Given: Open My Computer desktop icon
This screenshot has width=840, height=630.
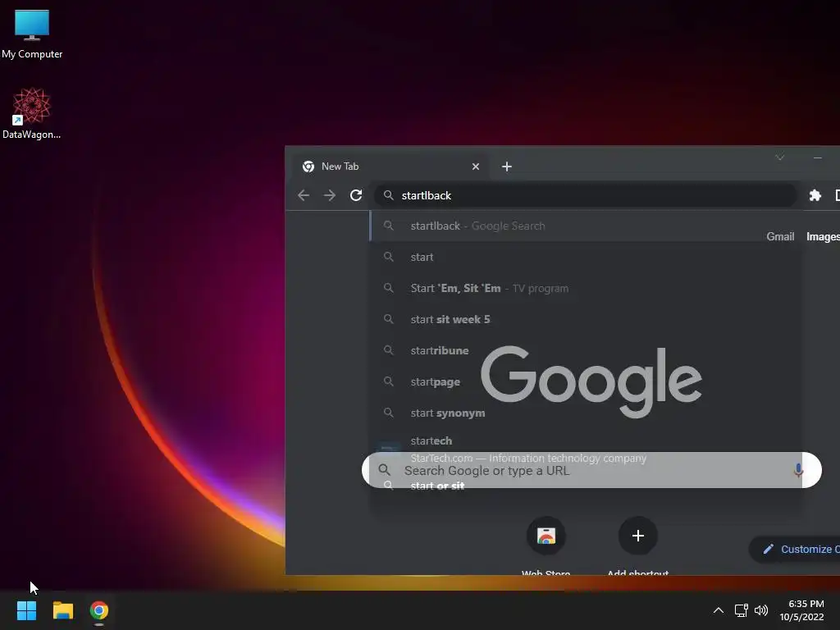Looking at the screenshot, I should click(x=32, y=33).
